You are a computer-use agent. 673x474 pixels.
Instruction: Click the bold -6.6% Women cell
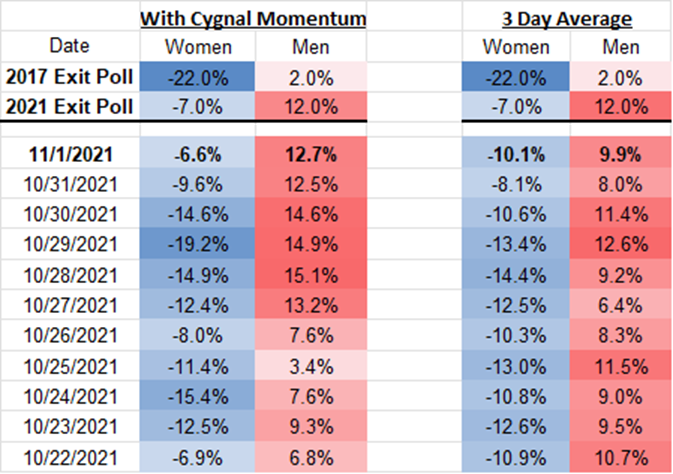pos(197,153)
